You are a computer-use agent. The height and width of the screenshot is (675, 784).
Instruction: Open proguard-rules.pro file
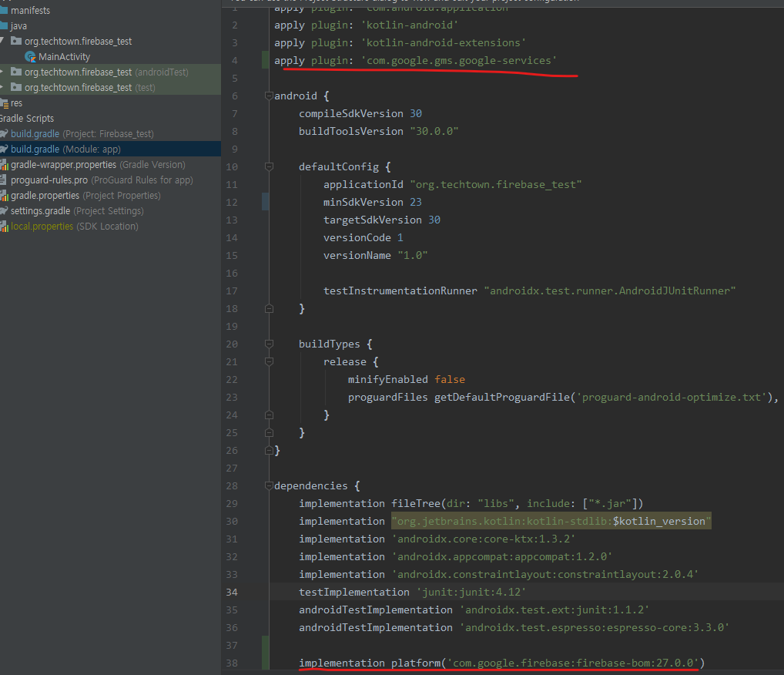pos(102,180)
